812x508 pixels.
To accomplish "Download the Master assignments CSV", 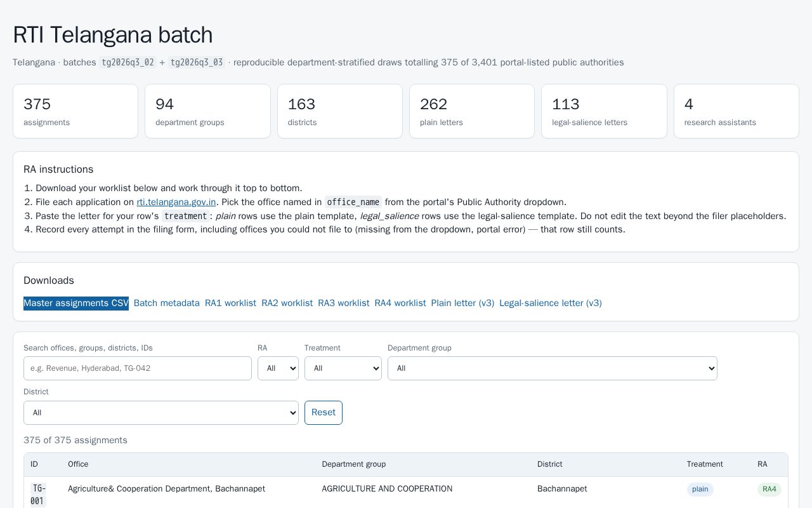I will click(x=76, y=304).
